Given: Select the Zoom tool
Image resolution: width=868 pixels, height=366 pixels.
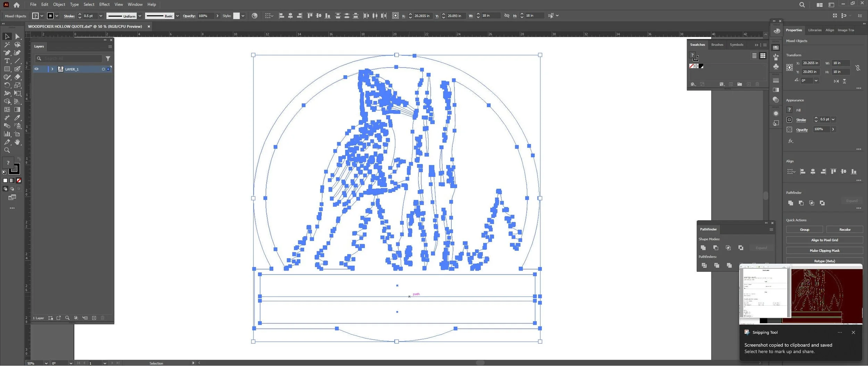Looking at the screenshot, I should pyautogui.click(x=7, y=150).
